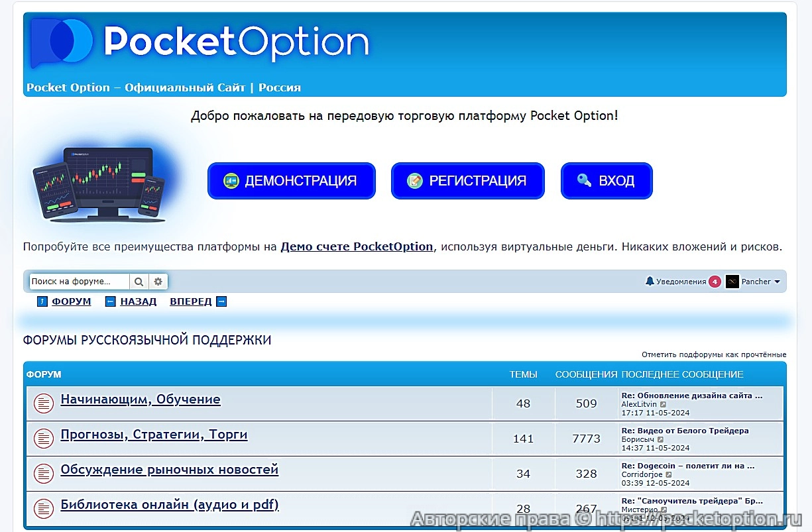Click the forum icon beside Начинающим, Обучение
This screenshot has width=812, height=532.
coord(43,402)
